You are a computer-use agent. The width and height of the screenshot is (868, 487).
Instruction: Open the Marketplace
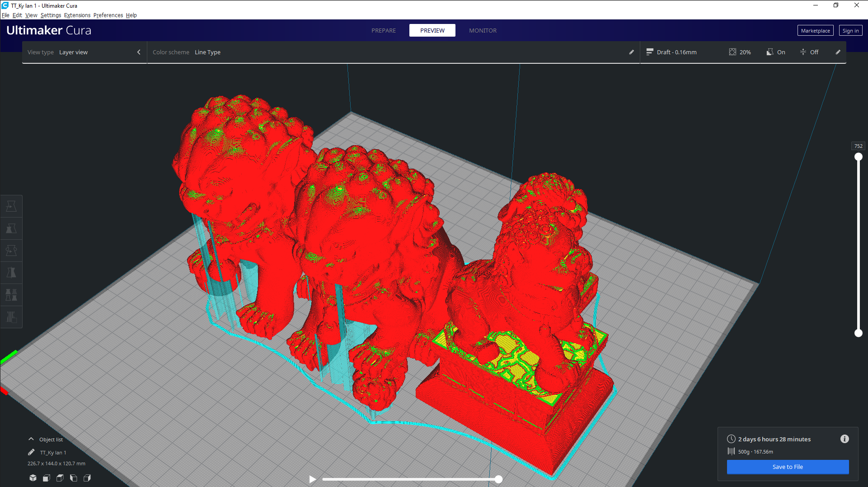tap(816, 31)
